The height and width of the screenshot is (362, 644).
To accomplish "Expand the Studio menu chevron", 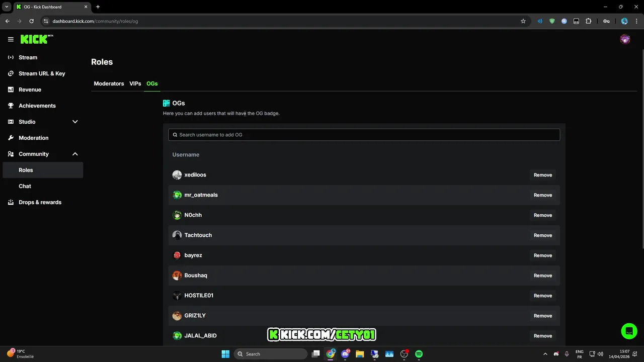I will 75,122.
